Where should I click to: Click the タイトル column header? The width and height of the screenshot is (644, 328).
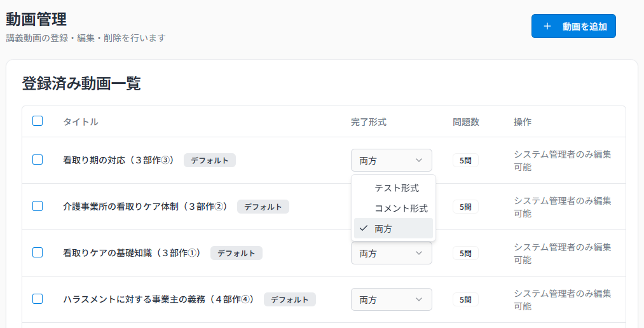pyautogui.click(x=81, y=121)
